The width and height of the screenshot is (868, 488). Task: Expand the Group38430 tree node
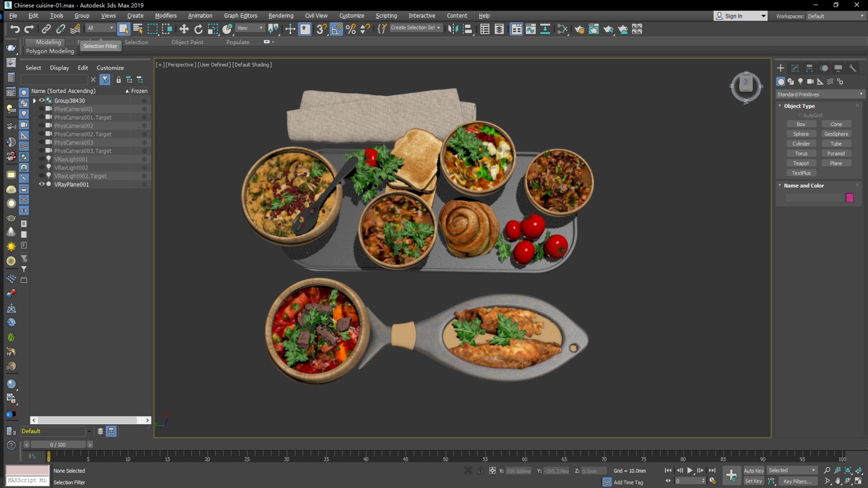click(x=34, y=101)
